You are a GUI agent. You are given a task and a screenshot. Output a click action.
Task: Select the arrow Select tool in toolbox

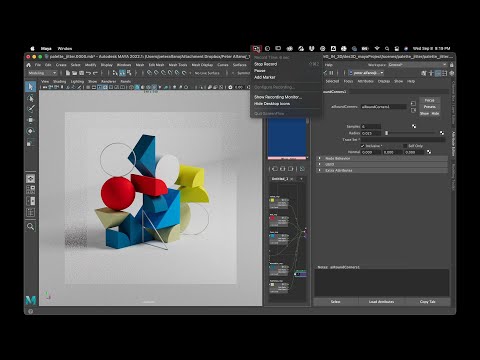click(x=30, y=87)
